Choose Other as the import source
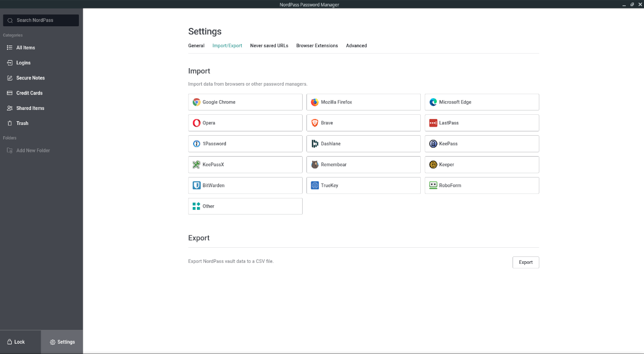Image resolution: width=644 pixels, height=354 pixels. point(245,206)
